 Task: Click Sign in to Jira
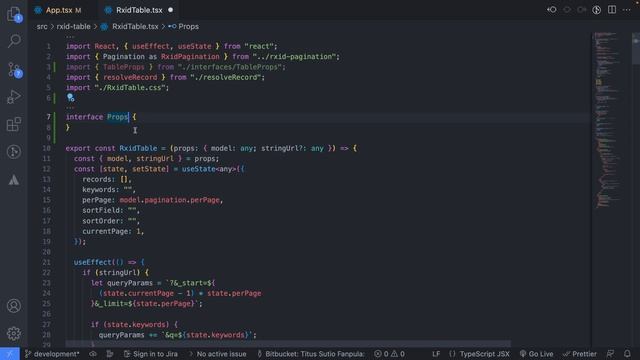click(x=151, y=354)
